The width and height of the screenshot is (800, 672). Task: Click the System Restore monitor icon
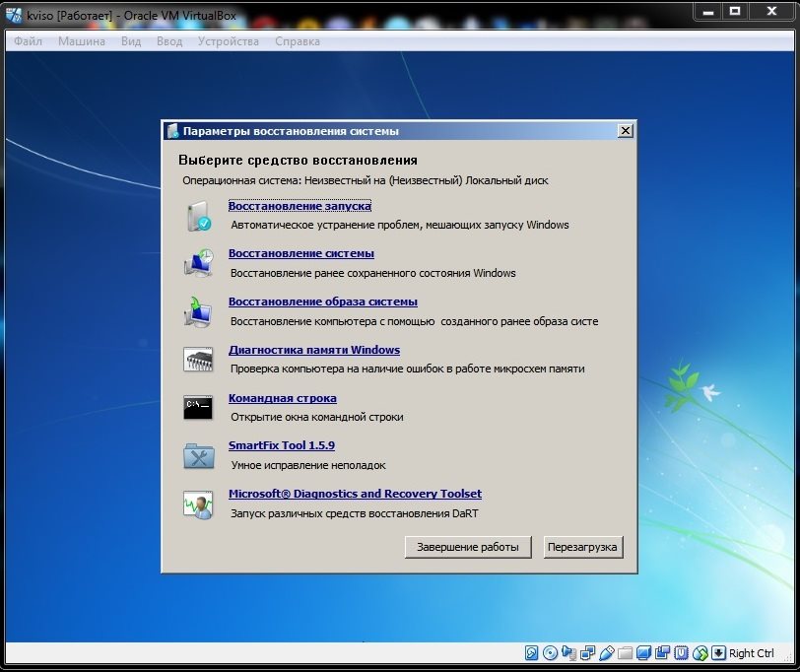pos(197,263)
